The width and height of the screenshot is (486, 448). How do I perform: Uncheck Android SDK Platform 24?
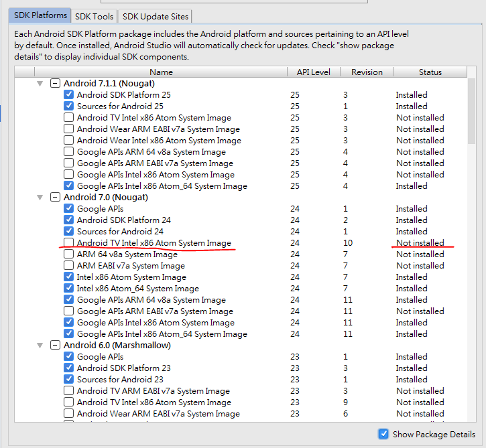pyautogui.click(x=68, y=220)
